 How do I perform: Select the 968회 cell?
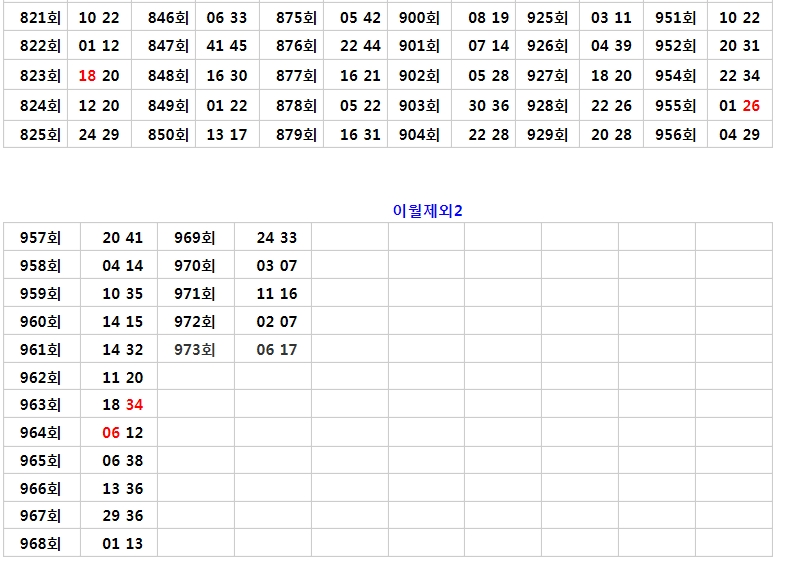[x=41, y=544]
